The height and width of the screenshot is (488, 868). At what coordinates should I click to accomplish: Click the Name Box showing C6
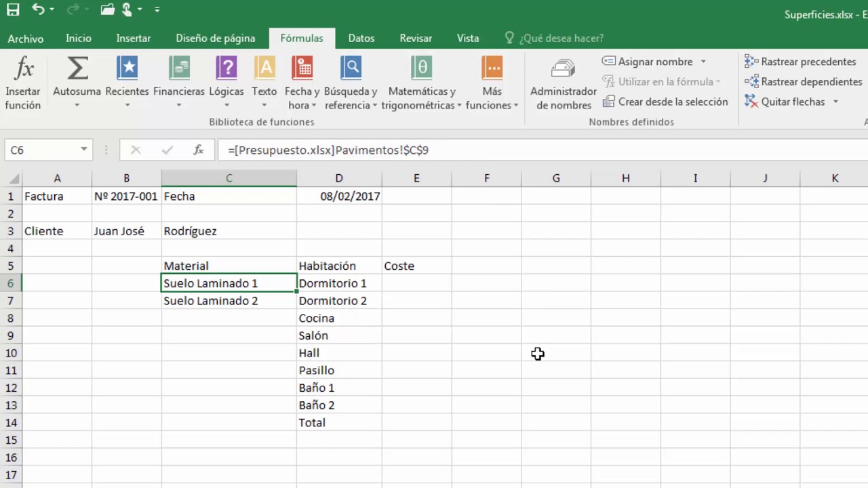[x=41, y=150]
